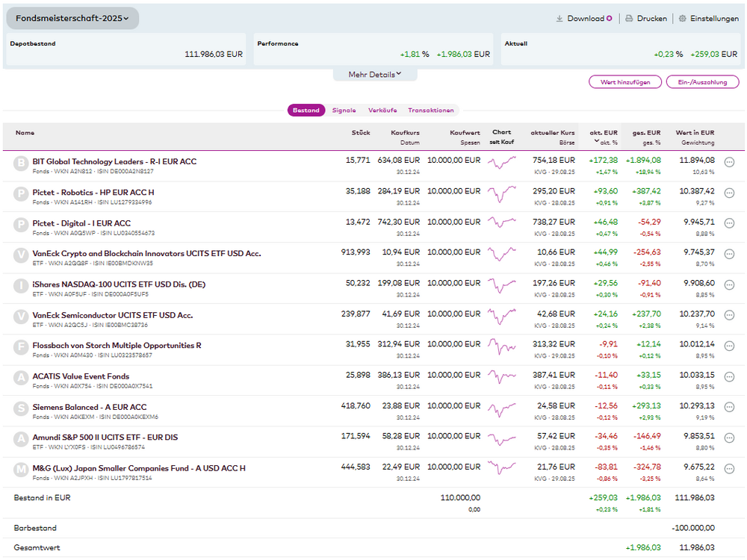Switch to the Signale tab
Viewport: 747px width, 560px height.
tap(344, 111)
